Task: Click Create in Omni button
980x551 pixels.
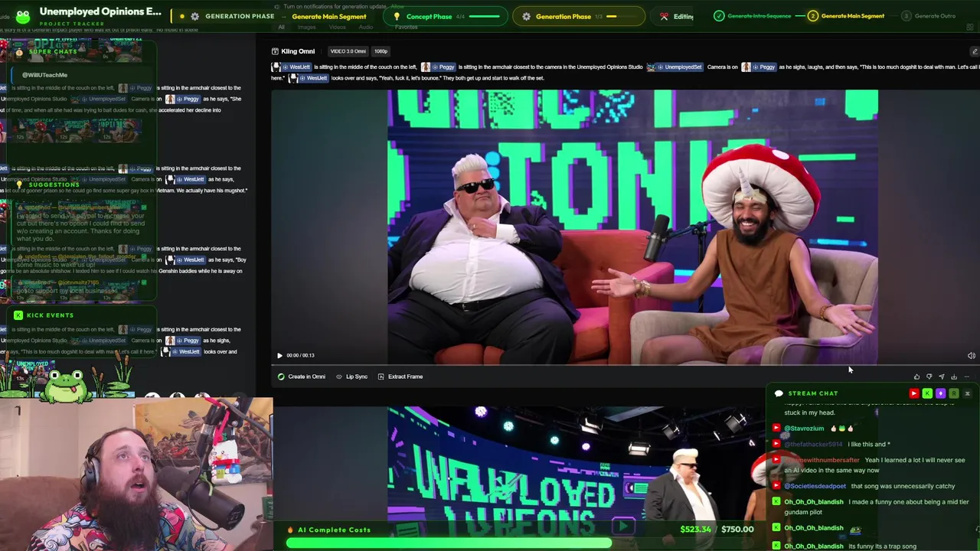Action: [x=302, y=377]
